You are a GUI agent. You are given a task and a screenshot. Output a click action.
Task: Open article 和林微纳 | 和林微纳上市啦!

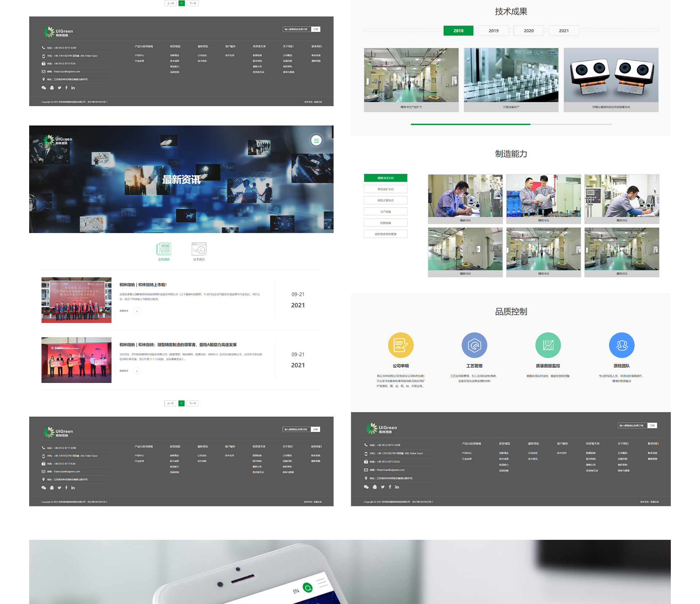coord(143,285)
